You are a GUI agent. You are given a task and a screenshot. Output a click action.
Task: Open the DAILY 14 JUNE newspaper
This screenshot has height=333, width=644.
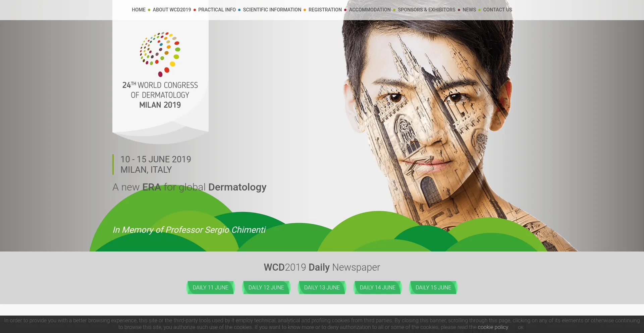coord(378,287)
